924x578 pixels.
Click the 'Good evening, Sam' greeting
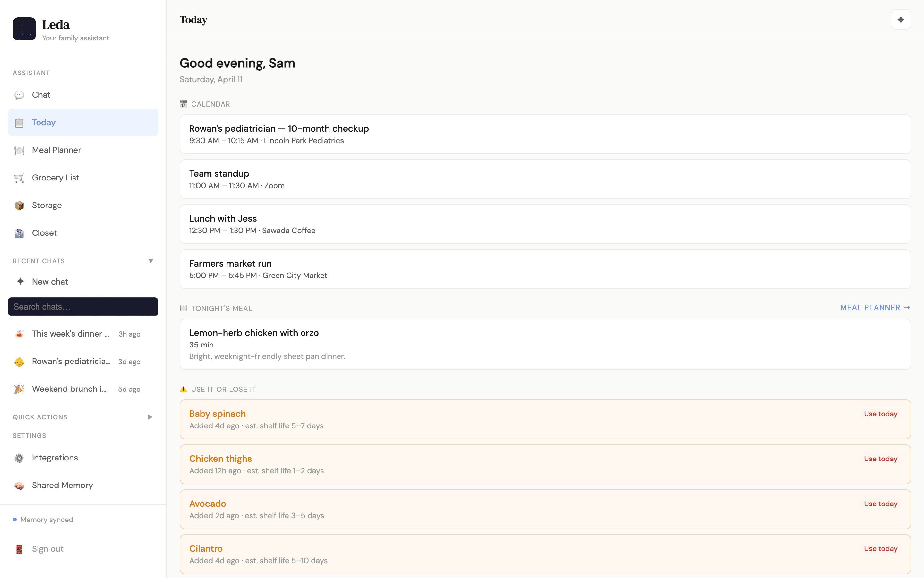pos(237,63)
